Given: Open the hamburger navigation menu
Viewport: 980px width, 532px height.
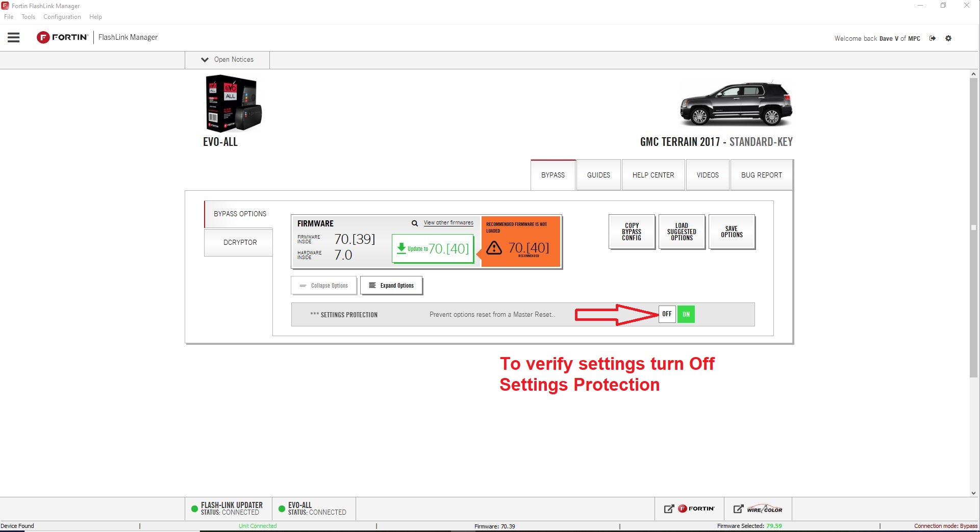Looking at the screenshot, I should [x=14, y=37].
